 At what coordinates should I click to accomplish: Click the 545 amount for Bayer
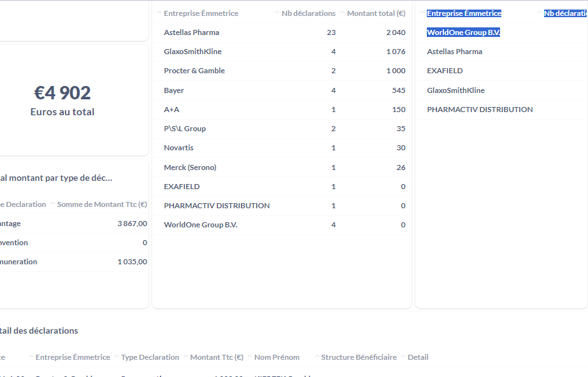point(399,90)
